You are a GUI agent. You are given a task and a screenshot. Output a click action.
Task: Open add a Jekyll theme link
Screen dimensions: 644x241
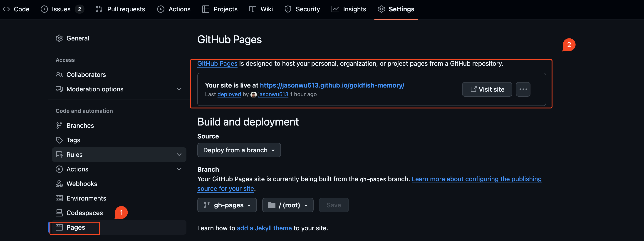tap(264, 228)
